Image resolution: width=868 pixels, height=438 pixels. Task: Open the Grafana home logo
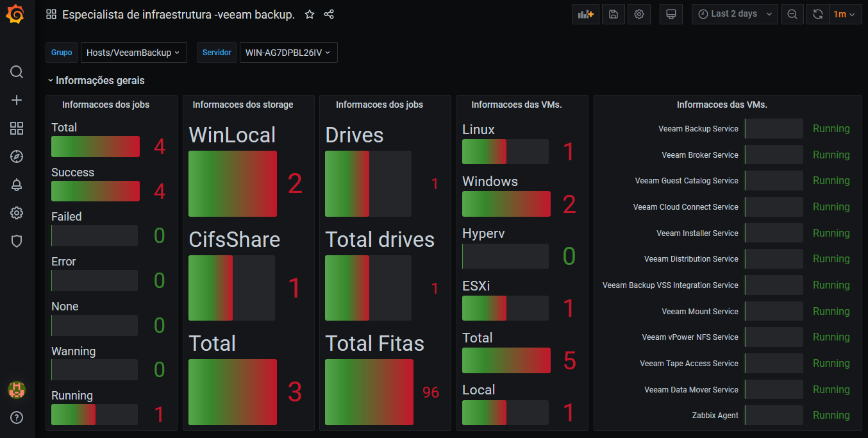[15, 14]
